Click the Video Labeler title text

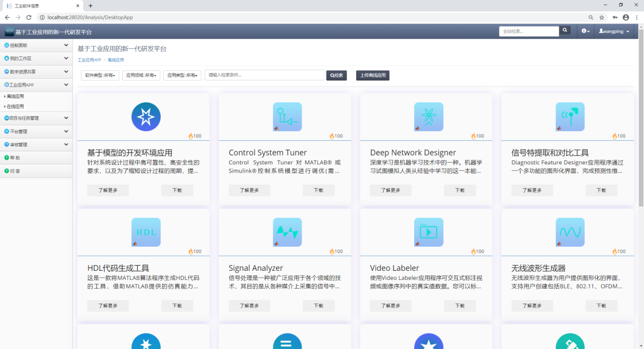[394, 268]
